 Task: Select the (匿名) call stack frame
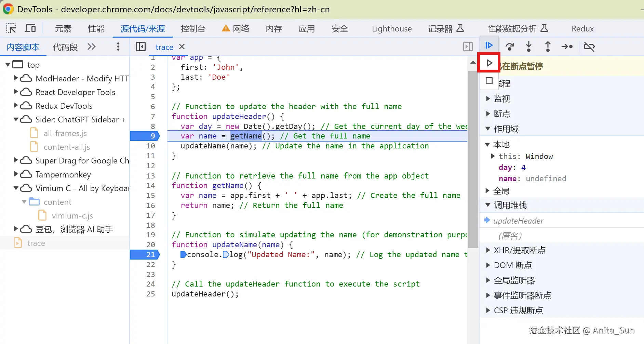click(562, 236)
